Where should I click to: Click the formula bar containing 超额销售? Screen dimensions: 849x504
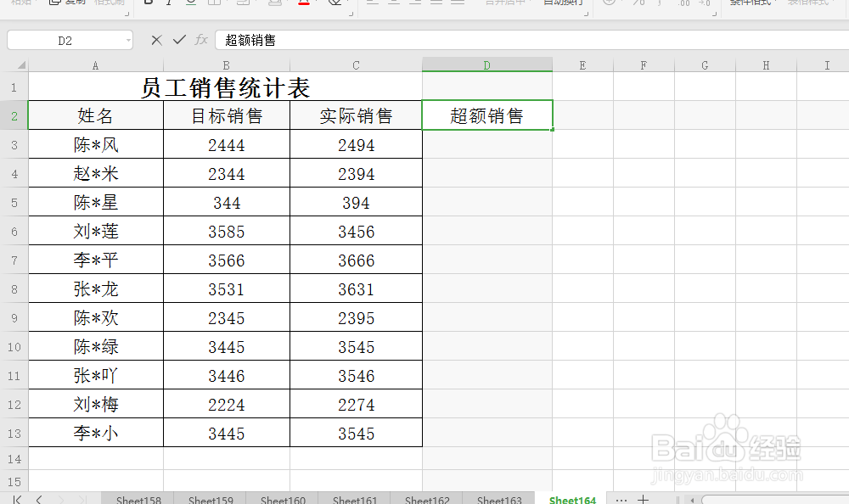pos(531,40)
